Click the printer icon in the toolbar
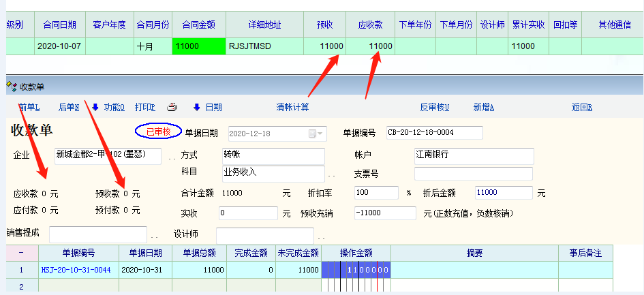Image resolution: width=644 pixels, height=295 pixels. [172, 107]
